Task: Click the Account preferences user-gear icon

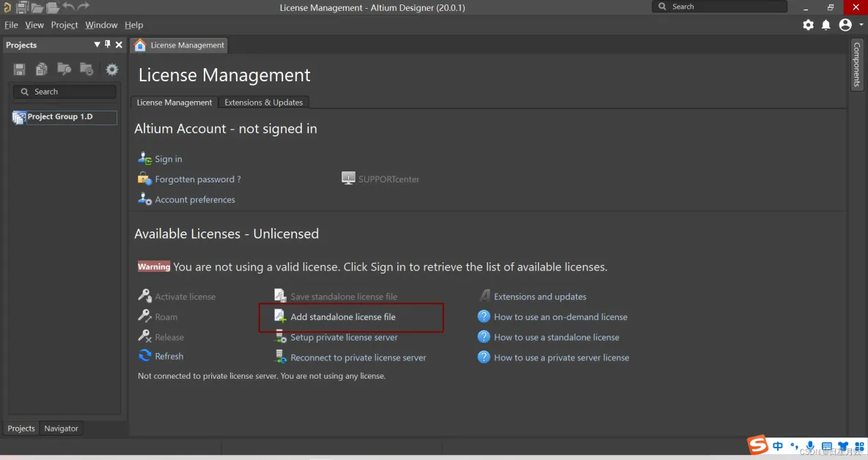Action: tap(144, 199)
